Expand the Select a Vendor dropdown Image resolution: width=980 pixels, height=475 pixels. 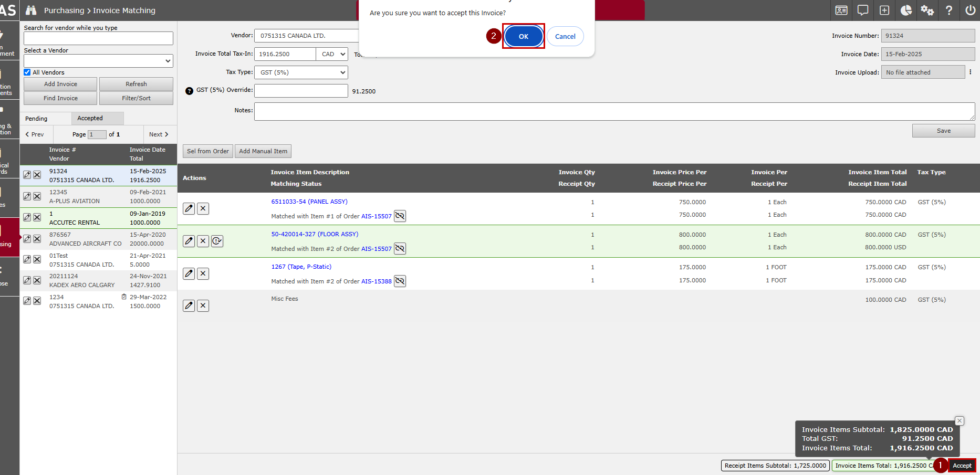point(98,61)
